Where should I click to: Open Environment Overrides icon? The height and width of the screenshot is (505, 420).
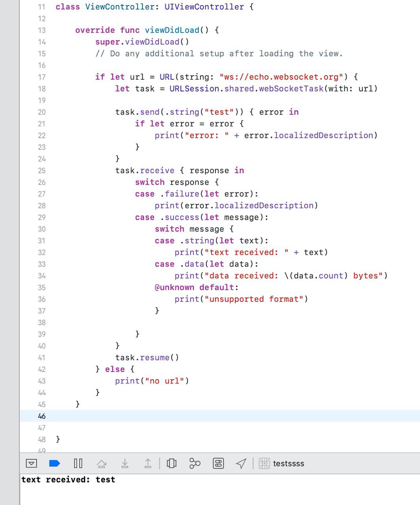coord(218,463)
